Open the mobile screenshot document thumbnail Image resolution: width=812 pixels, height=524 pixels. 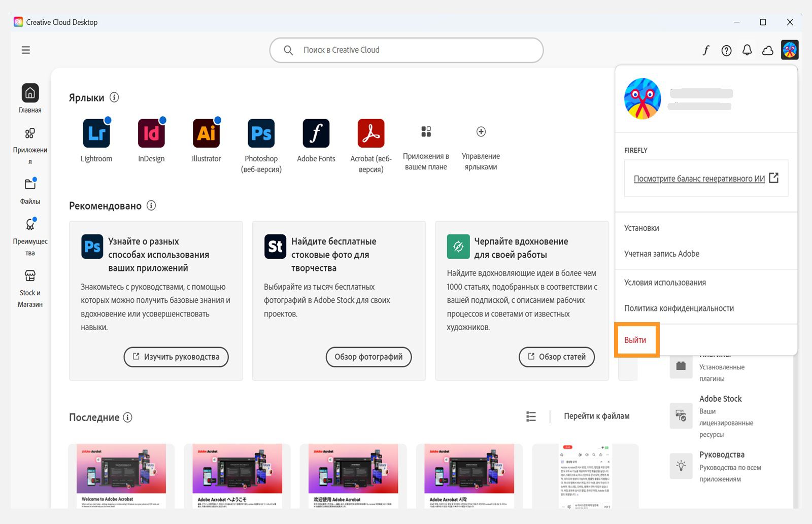click(x=585, y=476)
